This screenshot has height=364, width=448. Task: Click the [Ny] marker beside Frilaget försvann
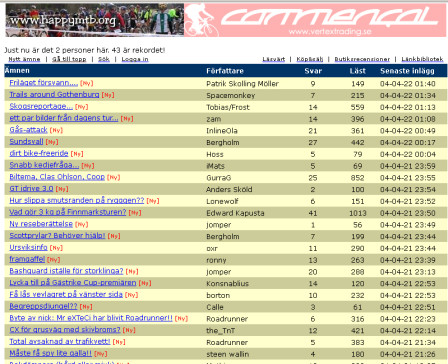pyautogui.click(x=87, y=83)
